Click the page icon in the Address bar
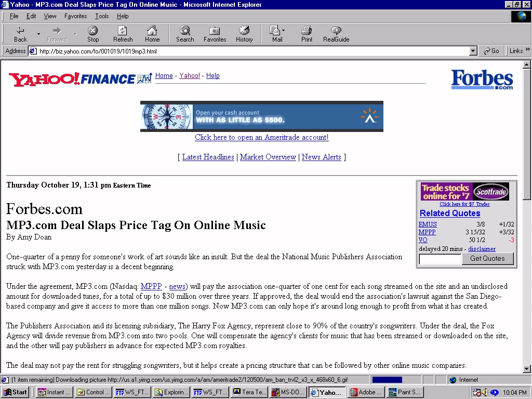The image size is (532, 399). [x=33, y=51]
